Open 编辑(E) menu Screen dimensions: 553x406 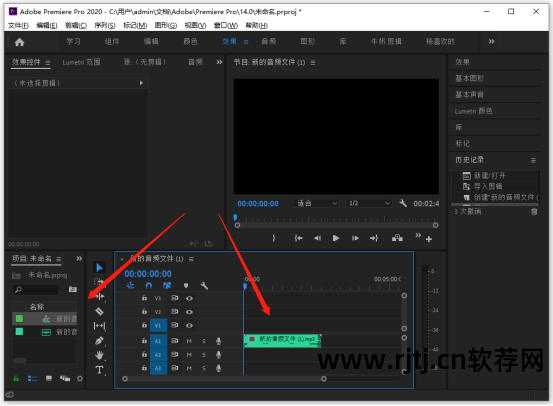point(47,25)
